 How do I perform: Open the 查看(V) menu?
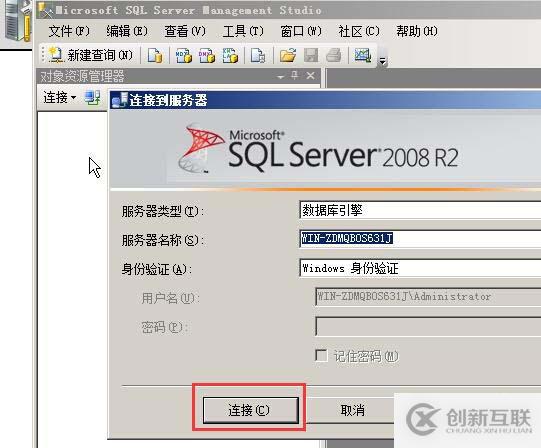185,31
